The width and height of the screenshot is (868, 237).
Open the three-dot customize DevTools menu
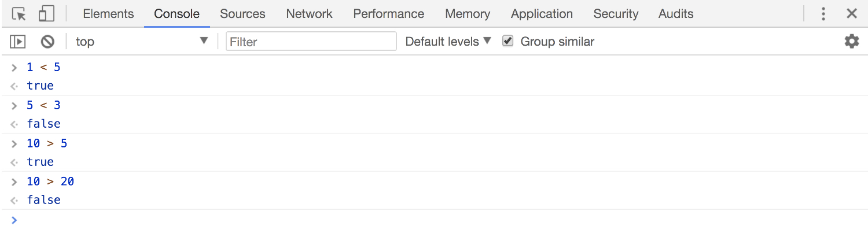coord(823,14)
